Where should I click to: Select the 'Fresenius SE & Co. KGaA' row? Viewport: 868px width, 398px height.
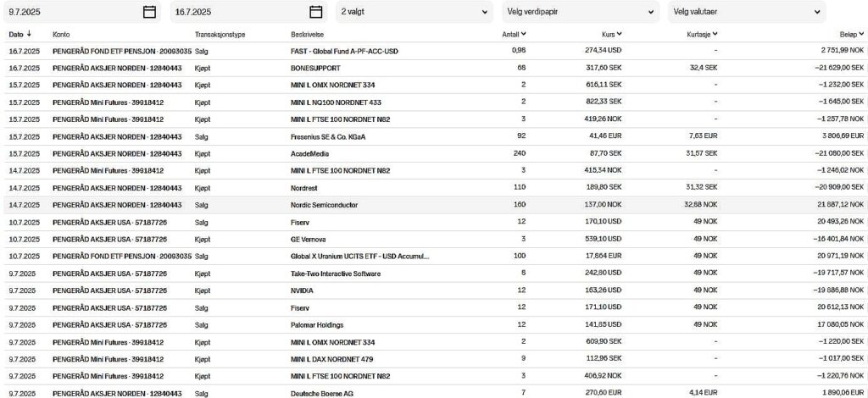[434, 136]
